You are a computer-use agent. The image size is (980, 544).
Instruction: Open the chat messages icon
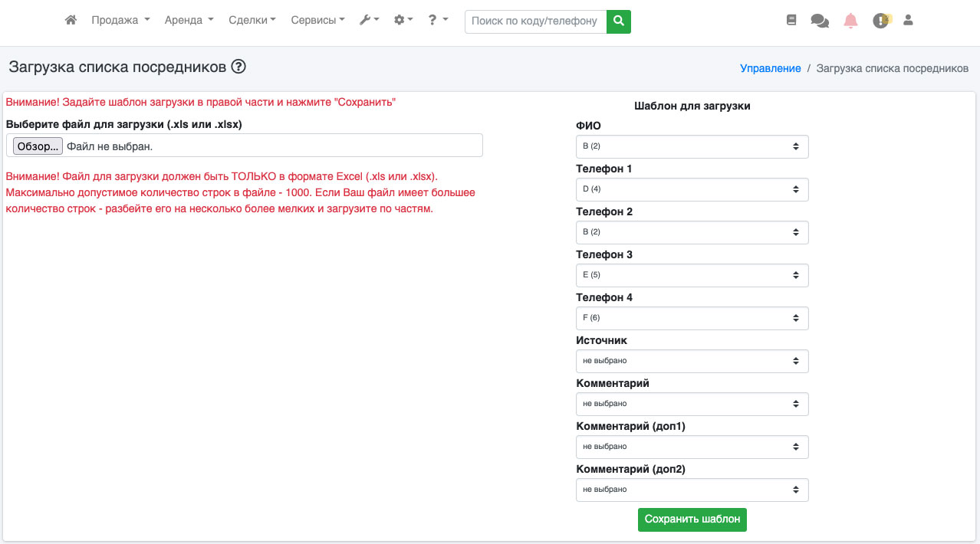(820, 21)
